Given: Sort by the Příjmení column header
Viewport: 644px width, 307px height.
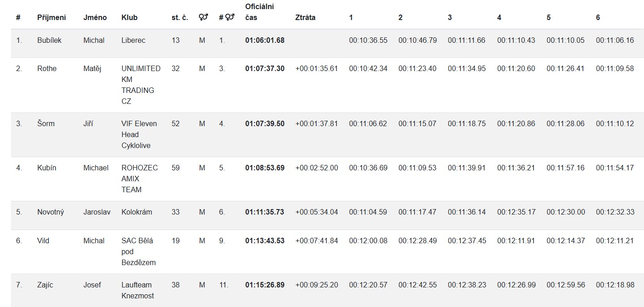Looking at the screenshot, I should pos(51,17).
